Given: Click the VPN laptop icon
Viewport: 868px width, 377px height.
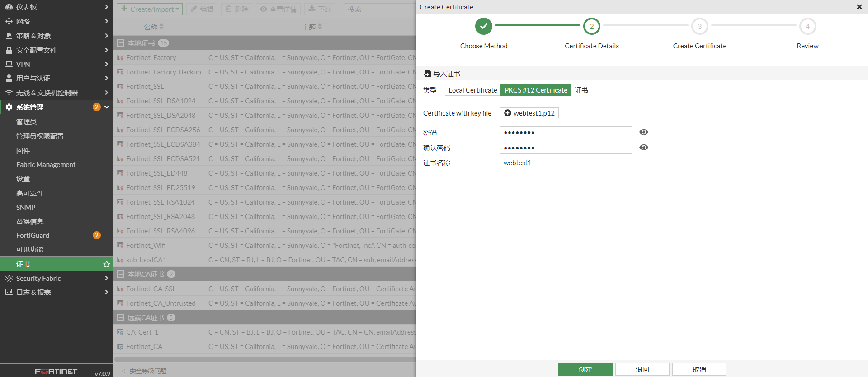Looking at the screenshot, I should [x=9, y=64].
